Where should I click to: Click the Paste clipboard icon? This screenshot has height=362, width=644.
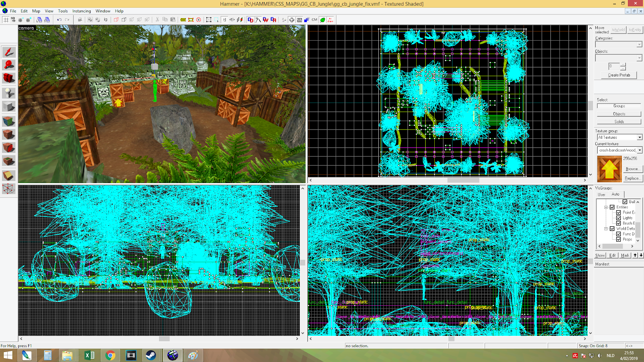pos(173,20)
